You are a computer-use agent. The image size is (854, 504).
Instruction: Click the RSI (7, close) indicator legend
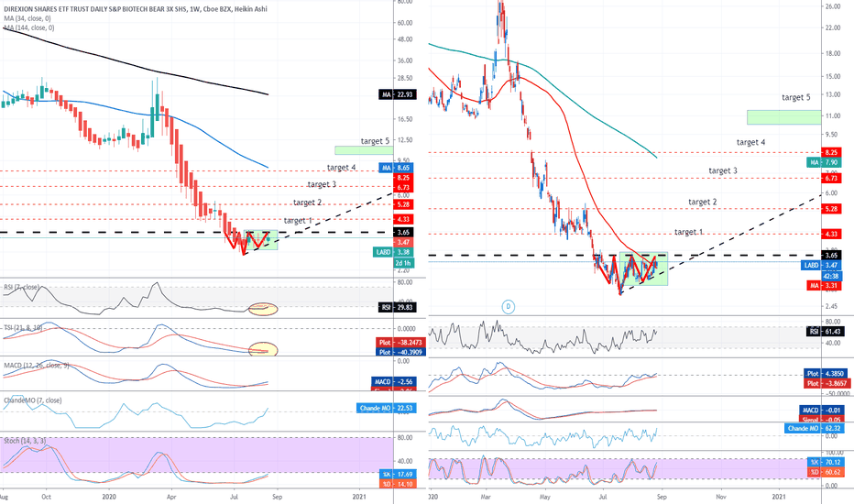[x=21, y=287]
